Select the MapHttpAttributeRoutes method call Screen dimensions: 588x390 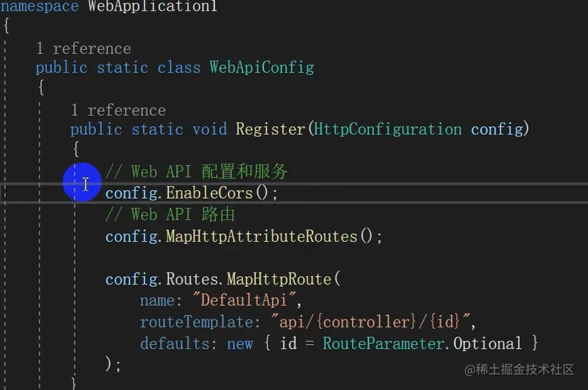point(262,236)
